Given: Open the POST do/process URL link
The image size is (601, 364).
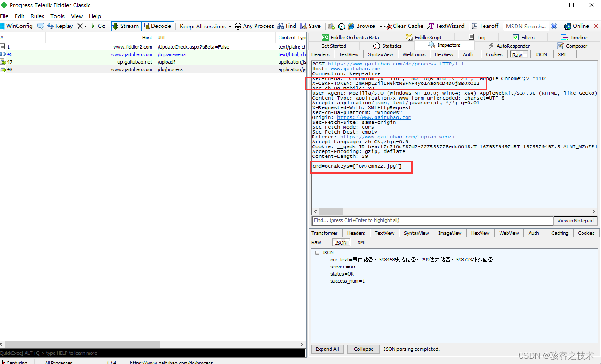Looking at the screenshot, I should point(396,64).
